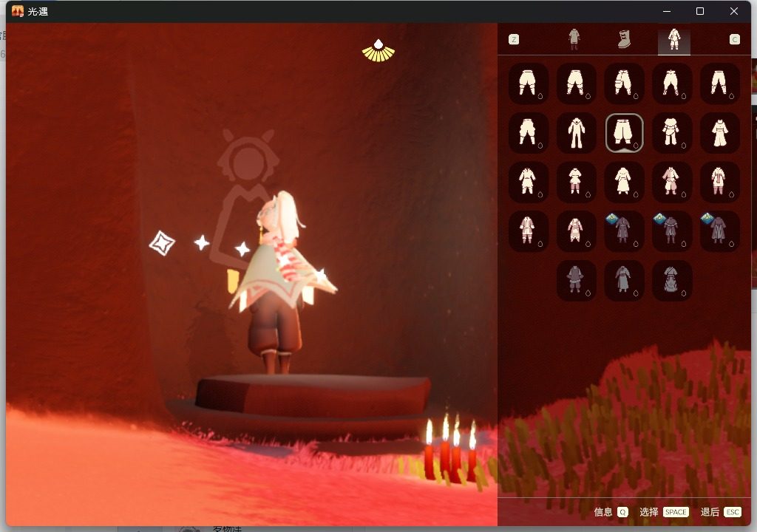The image size is (757, 532).
Task: Choose the gray wrap dress in bottom row
Action: point(671,281)
